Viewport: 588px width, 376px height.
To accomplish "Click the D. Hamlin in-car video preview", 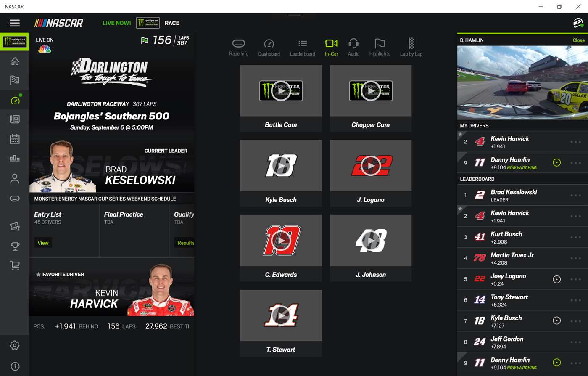I will point(522,83).
